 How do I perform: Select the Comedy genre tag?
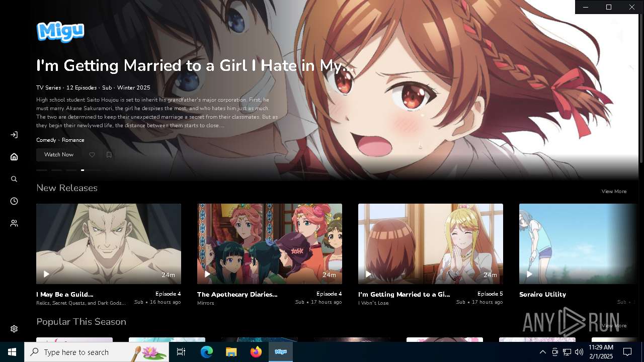tap(46, 140)
